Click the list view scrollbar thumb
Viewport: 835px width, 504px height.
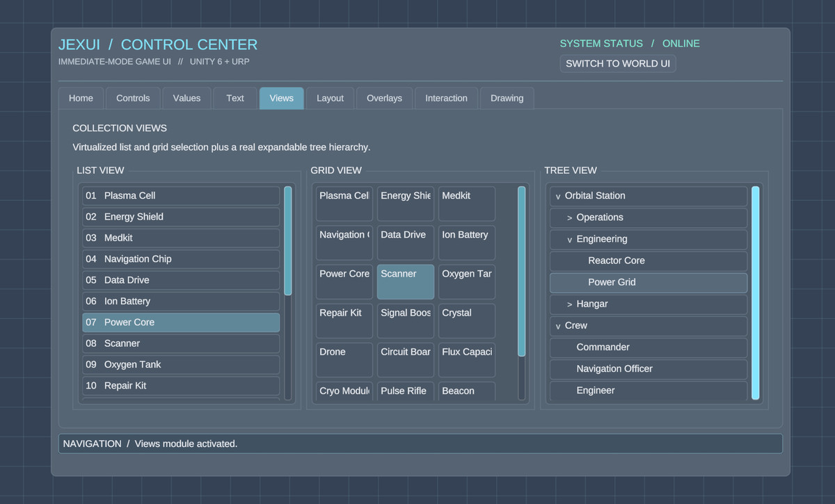pyautogui.click(x=288, y=241)
